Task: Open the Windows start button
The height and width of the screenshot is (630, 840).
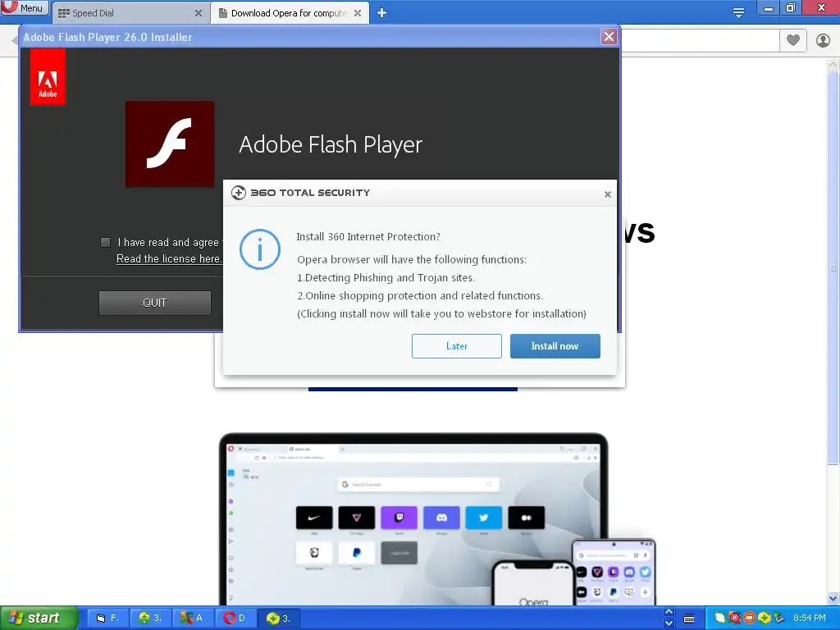Action: tap(39, 618)
